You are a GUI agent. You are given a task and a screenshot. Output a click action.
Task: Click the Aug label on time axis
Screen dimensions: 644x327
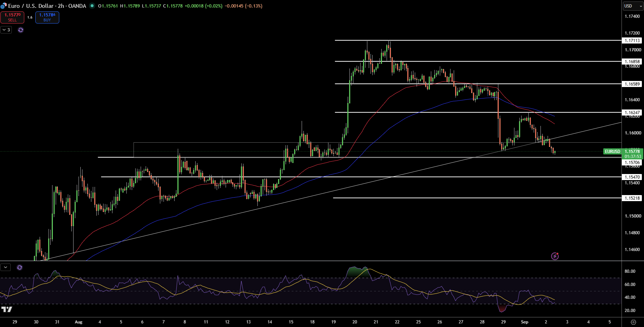click(x=79, y=322)
